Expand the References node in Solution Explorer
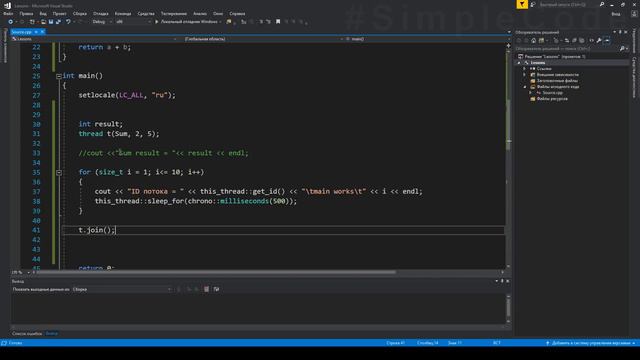This screenshot has height=360, width=640. (x=524, y=69)
